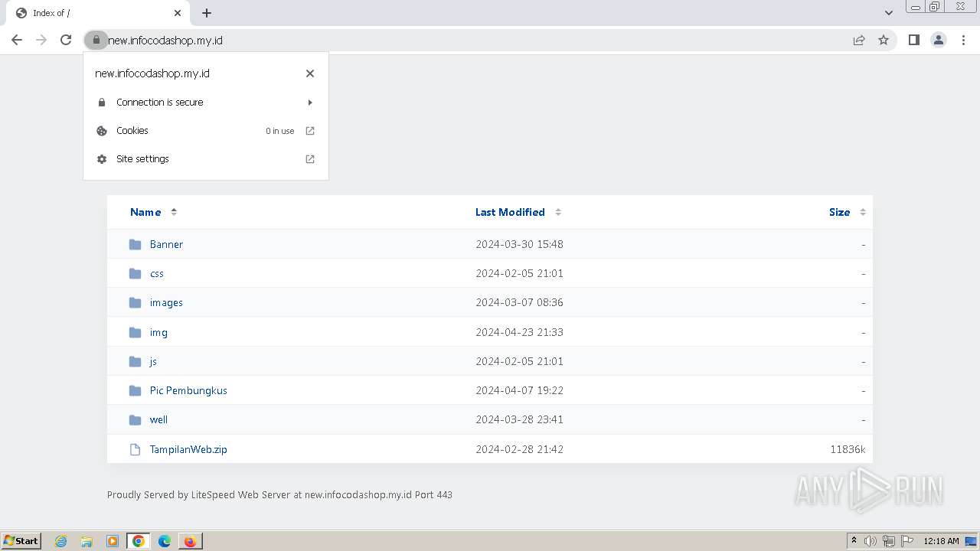Launch Microsoft Edge from taskbar
Viewport: 980px width, 551px height.
[x=165, y=541]
